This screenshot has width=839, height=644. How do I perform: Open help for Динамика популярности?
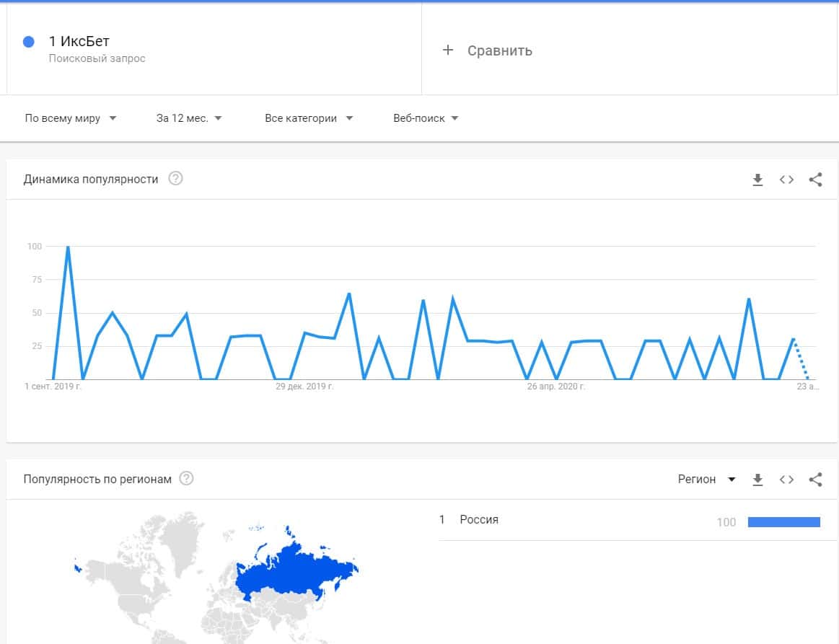tap(175, 179)
